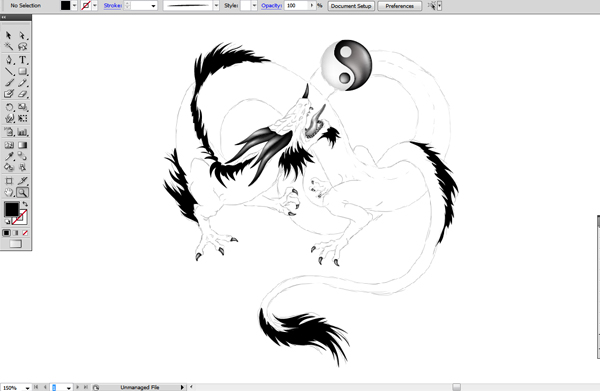Set paint mode to None
The image size is (600, 391).
pyautogui.click(x=25, y=233)
